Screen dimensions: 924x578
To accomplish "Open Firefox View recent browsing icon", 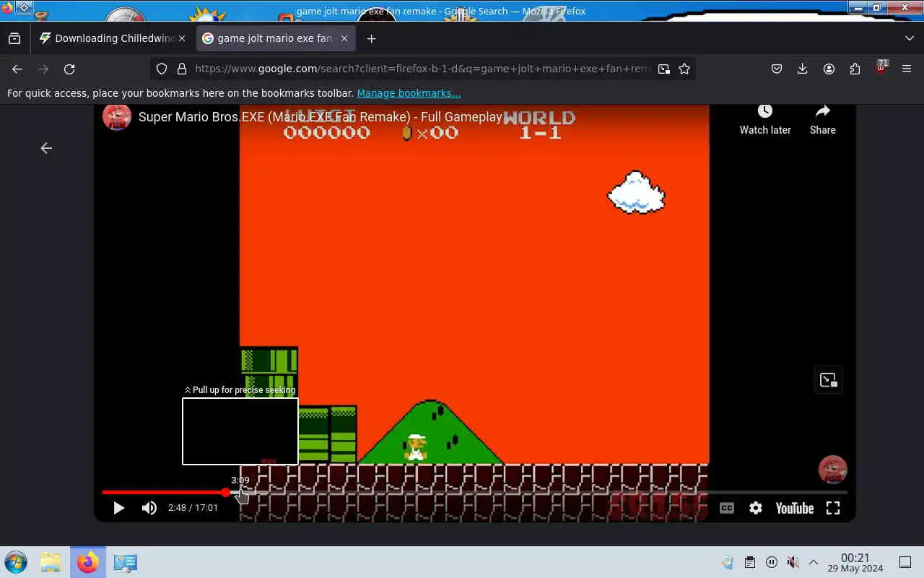I will coord(14,38).
